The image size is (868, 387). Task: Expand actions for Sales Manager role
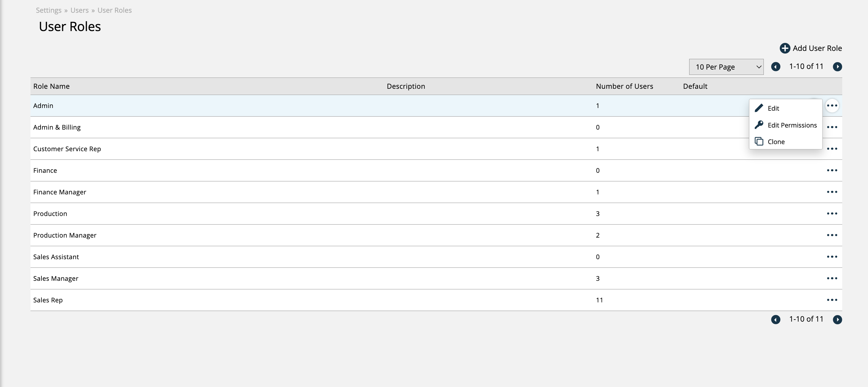point(832,278)
